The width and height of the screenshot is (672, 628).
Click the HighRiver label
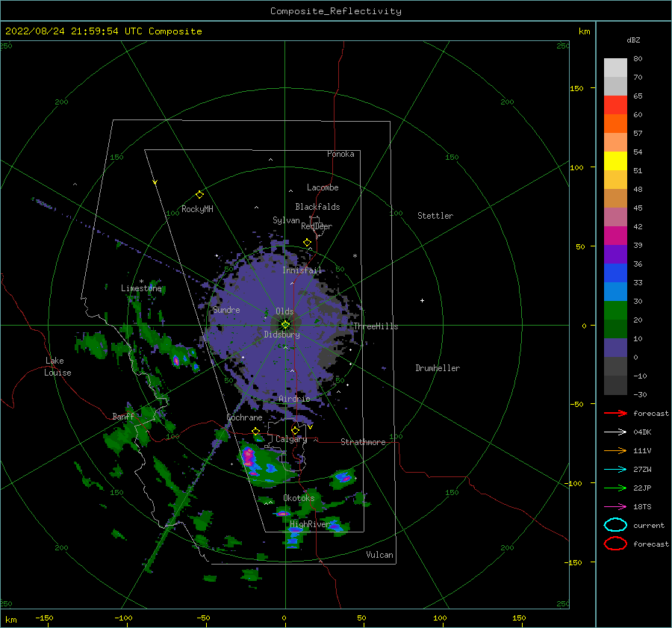(x=310, y=524)
